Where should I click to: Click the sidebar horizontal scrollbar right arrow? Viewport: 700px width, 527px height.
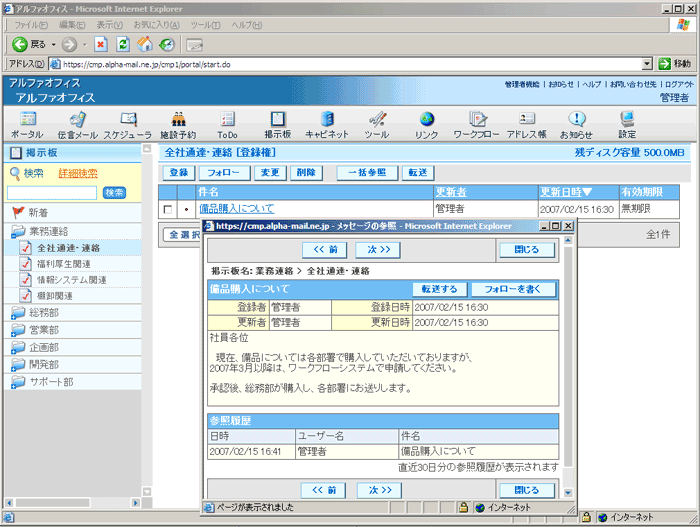point(136,503)
